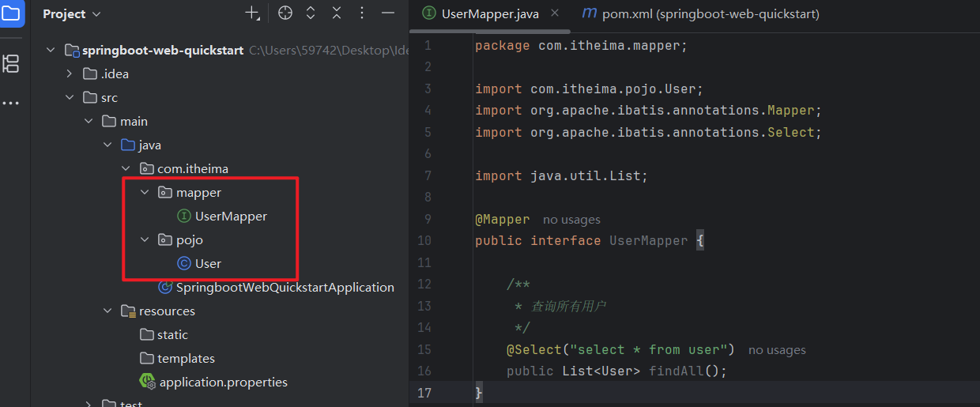Image resolution: width=980 pixels, height=407 pixels.
Task: Click 'import com.itheima.pojo.User;' line
Action: click(x=589, y=89)
